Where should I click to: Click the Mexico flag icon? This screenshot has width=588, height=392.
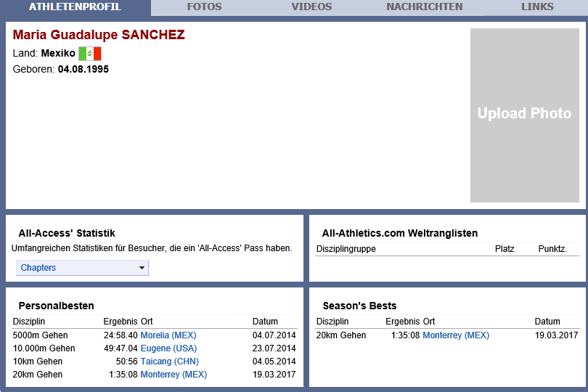pos(90,54)
